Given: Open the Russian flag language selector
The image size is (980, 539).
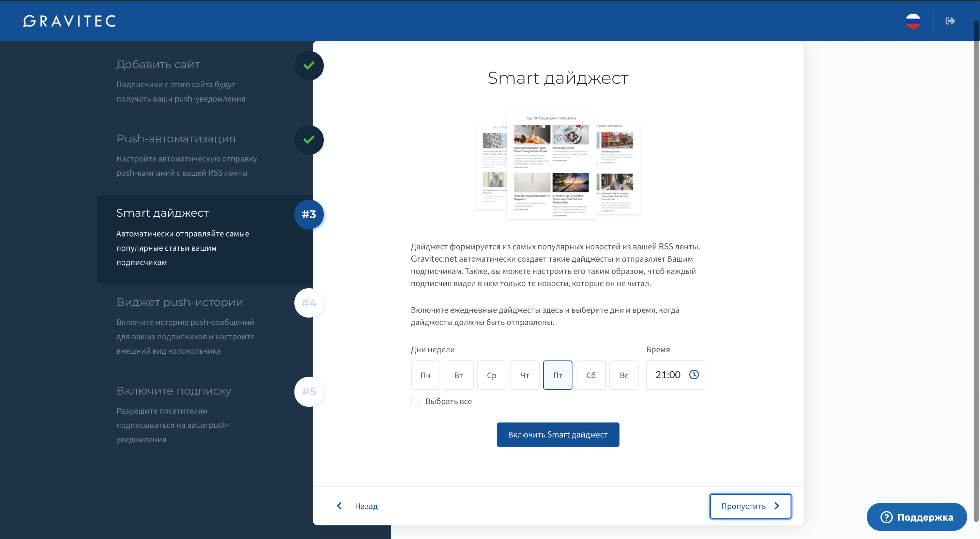Looking at the screenshot, I should pyautogui.click(x=913, y=21).
